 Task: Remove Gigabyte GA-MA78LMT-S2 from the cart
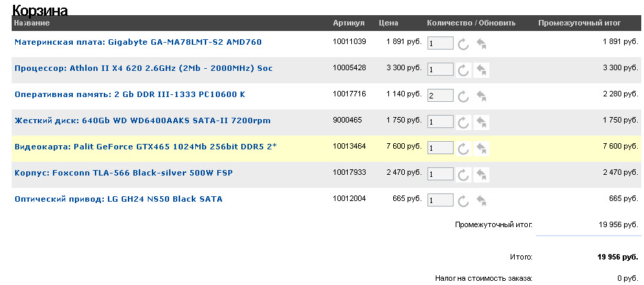(481, 44)
